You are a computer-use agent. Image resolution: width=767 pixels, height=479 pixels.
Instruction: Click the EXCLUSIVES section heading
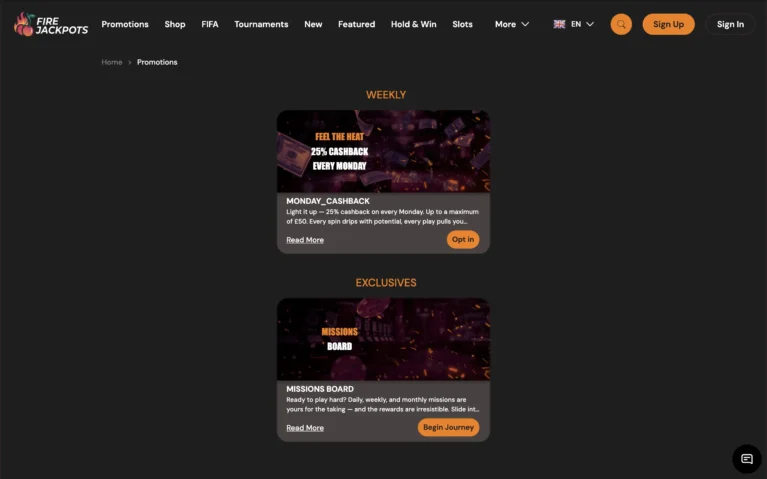[x=386, y=283]
